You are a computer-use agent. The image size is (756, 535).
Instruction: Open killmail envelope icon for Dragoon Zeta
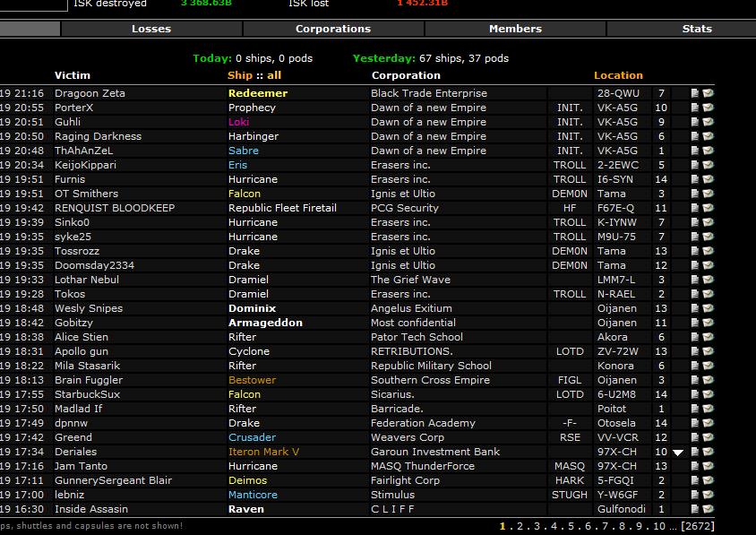coord(708,93)
